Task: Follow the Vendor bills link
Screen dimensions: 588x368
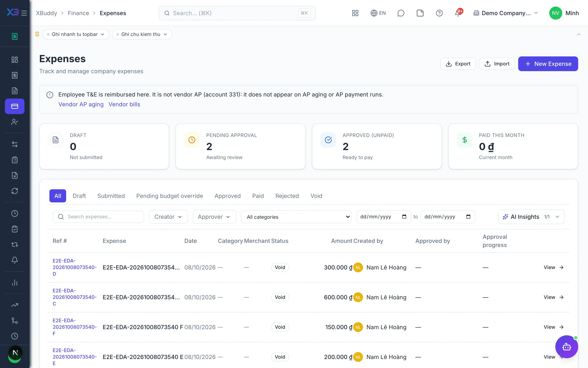Action: coord(124,104)
